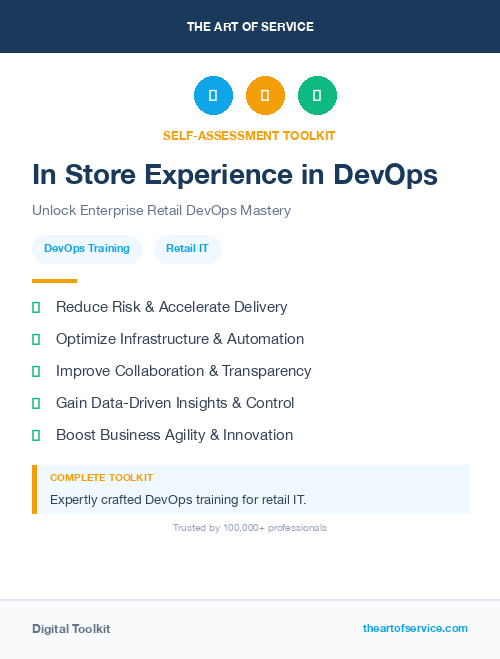The width and height of the screenshot is (500, 659).
Task: Select the Retail IT tag
Action: point(187,249)
